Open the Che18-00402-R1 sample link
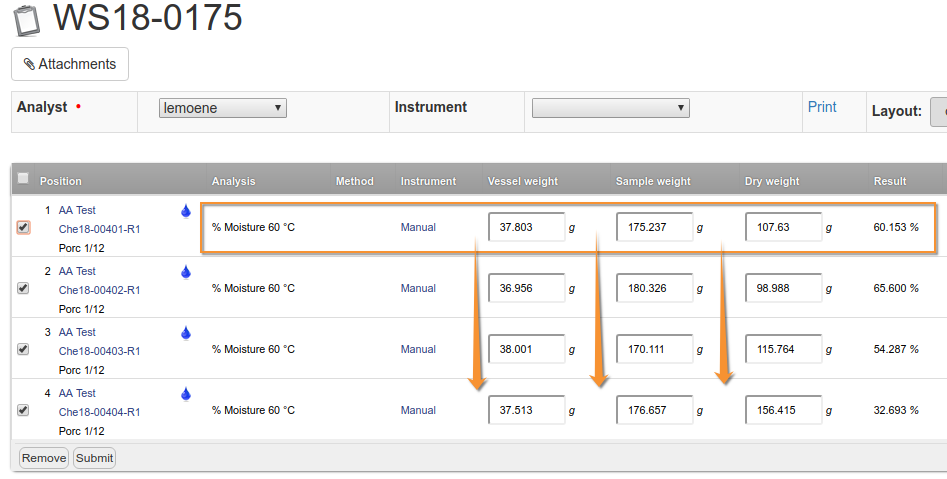Viewport: 947px width, 479px height. [x=99, y=290]
